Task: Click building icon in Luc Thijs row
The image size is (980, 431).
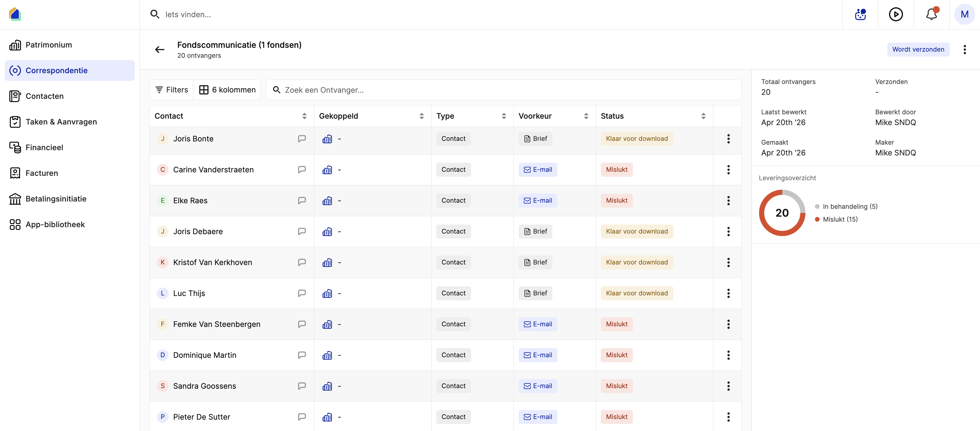Action: (327, 293)
